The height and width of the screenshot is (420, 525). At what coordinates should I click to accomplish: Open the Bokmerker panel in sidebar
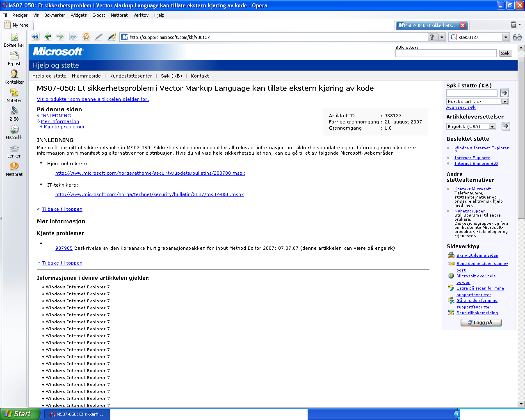(14, 40)
